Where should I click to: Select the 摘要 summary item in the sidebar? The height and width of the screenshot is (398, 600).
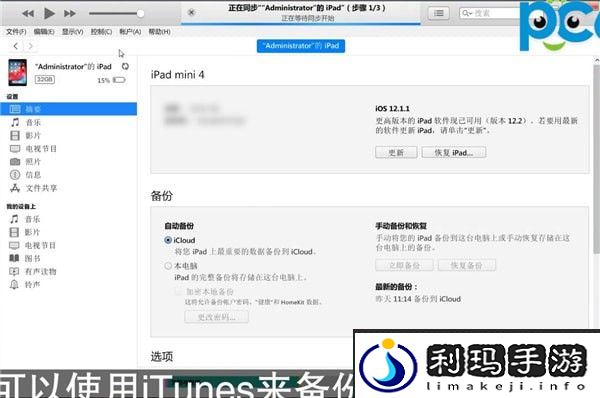[68, 109]
